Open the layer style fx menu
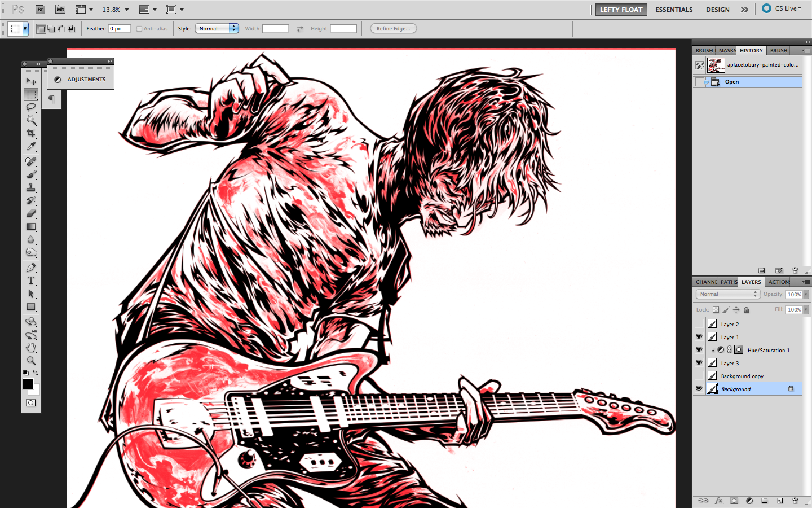Viewport: 812px width, 508px height. pyautogui.click(x=719, y=501)
